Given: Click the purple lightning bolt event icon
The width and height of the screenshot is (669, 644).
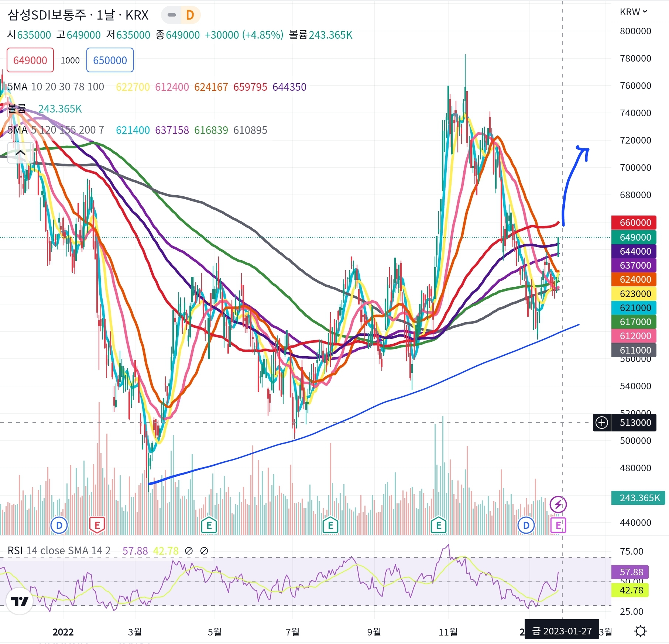Looking at the screenshot, I should (558, 504).
